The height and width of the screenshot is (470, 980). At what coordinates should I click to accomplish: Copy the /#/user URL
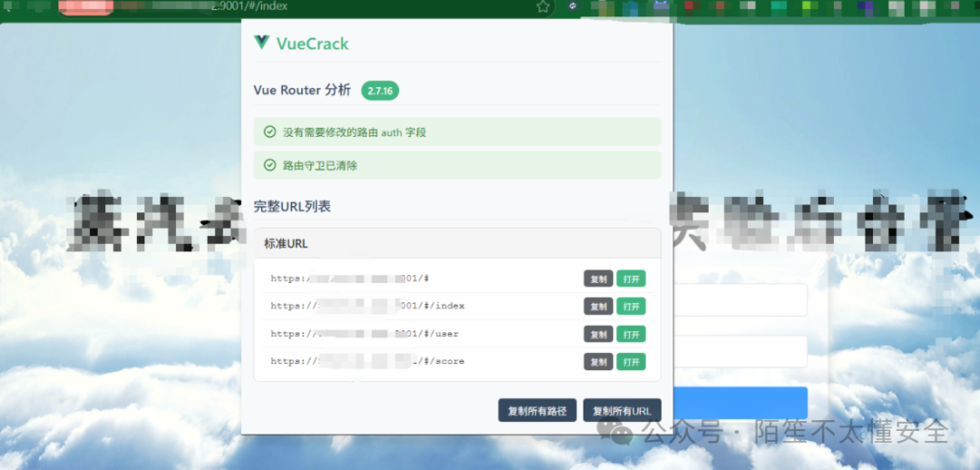point(598,335)
